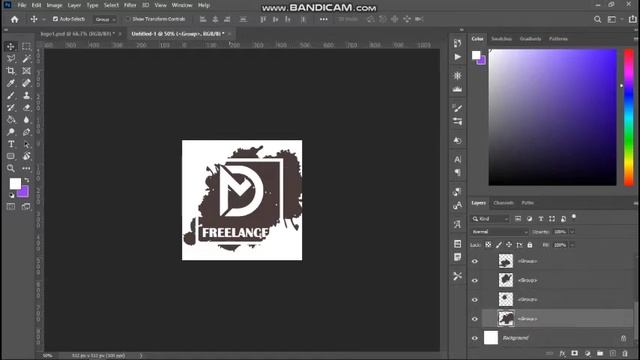Select the Blur tool

point(27,120)
